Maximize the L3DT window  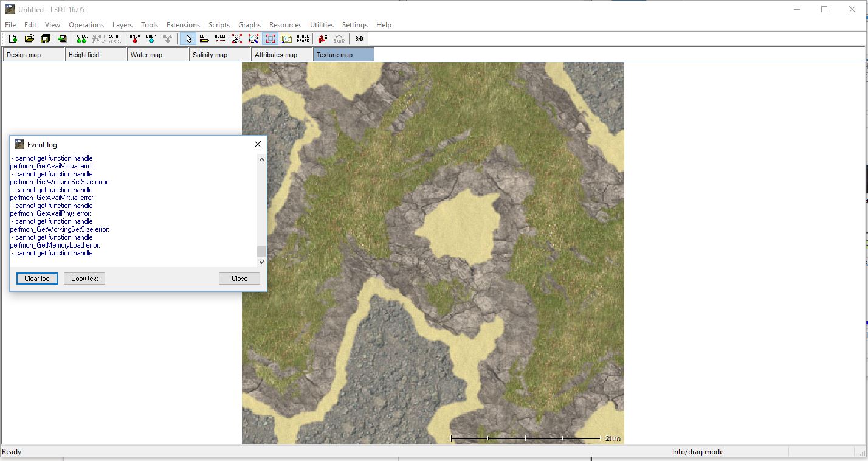[824, 9]
